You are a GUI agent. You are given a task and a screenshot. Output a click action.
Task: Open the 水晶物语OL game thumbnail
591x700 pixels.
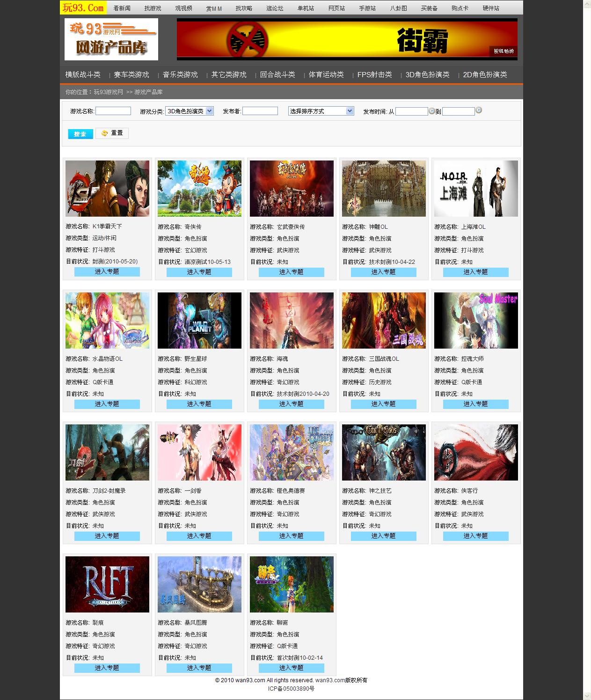(108, 321)
